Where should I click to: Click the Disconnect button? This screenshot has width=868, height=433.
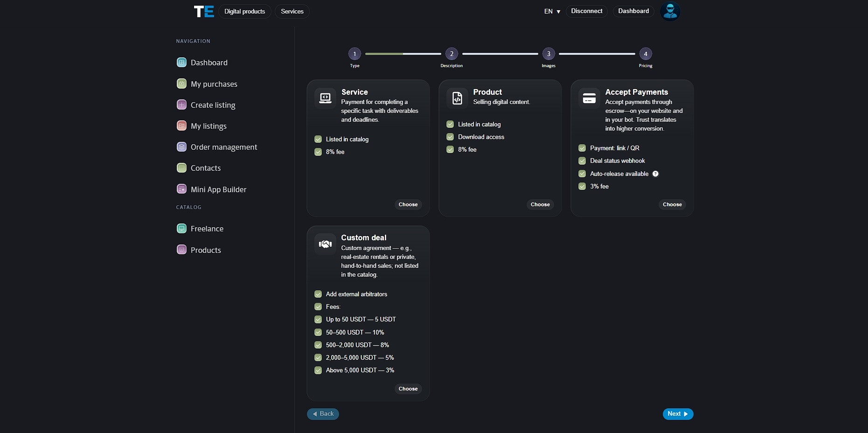coord(586,11)
